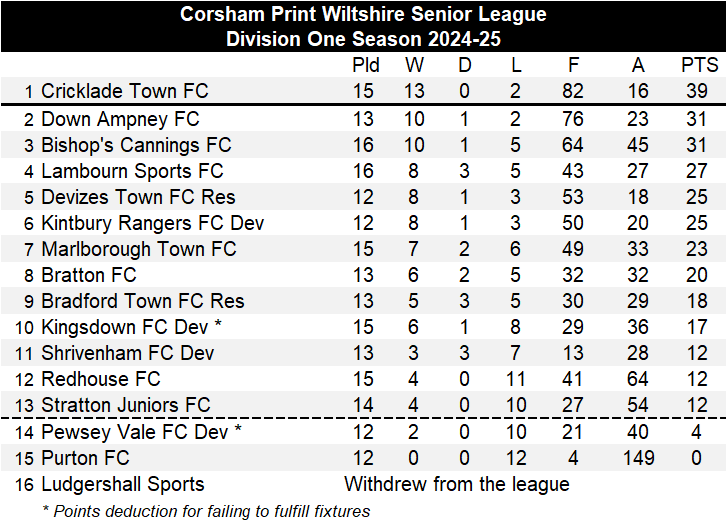Click the Purton FC entry
The width and height of the screenshot is (726, 523).
point(85,458)
